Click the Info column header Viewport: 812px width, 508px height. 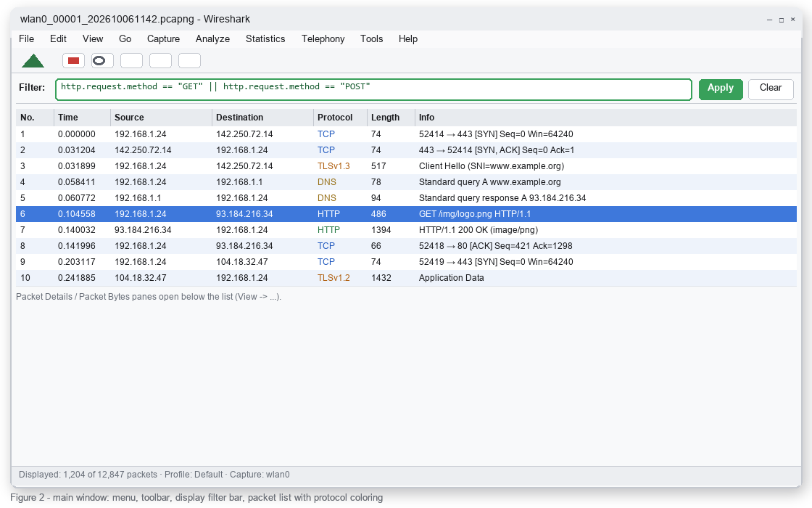[x=605, y=118]
